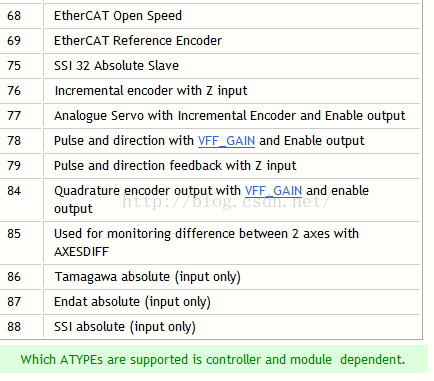Click Tamagawa absolute (input only) entry

(x=148, y=277)
